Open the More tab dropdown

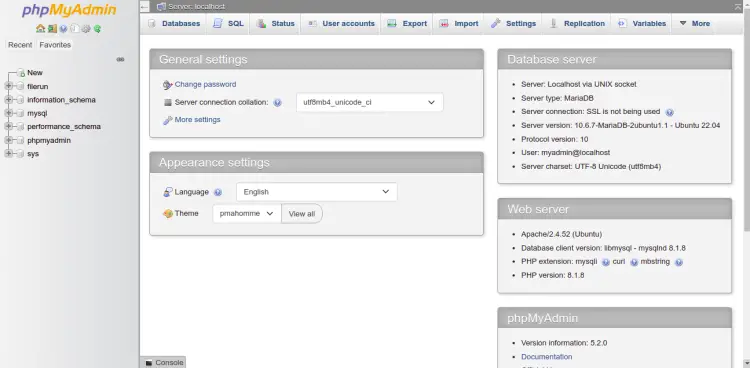[695, 23]
